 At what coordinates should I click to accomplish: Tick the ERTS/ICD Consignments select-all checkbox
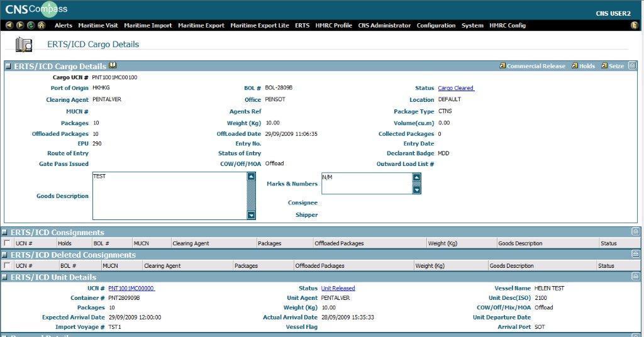pyautogui.click(x=7, y=243)
